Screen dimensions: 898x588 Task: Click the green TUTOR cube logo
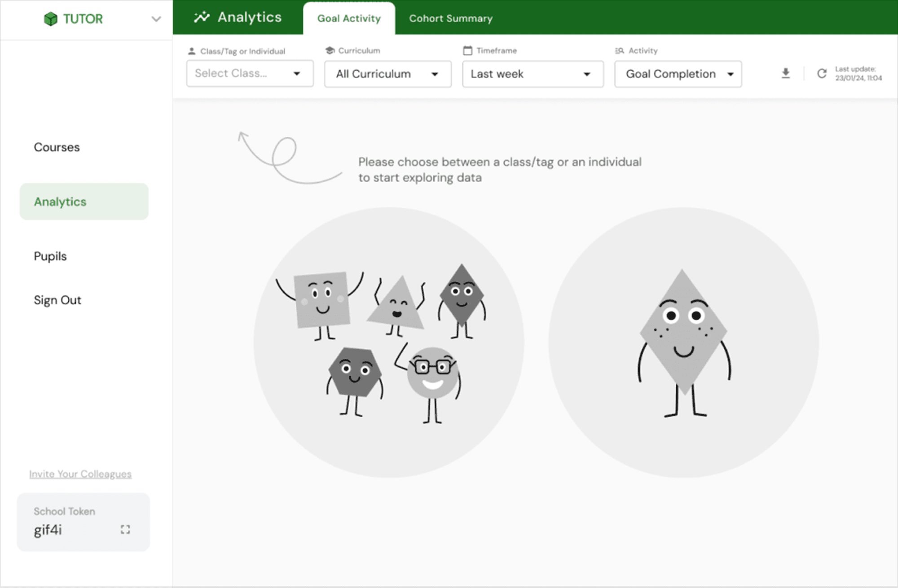point(51,19)
